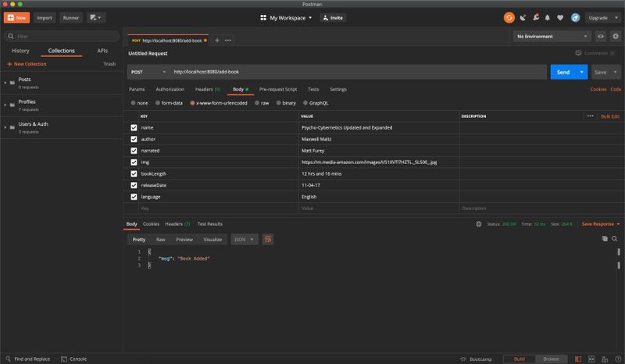Image resolution: width=625 pixels, height=364 pixels.
Task: Uncheck the img key checkbox
Action: coord(134,162)
